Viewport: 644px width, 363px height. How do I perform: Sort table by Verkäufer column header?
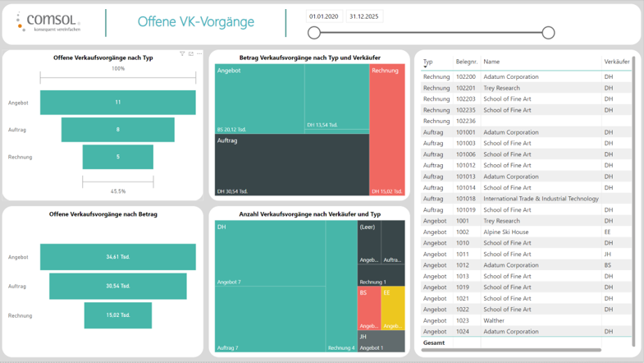click(x=616, y=62)
